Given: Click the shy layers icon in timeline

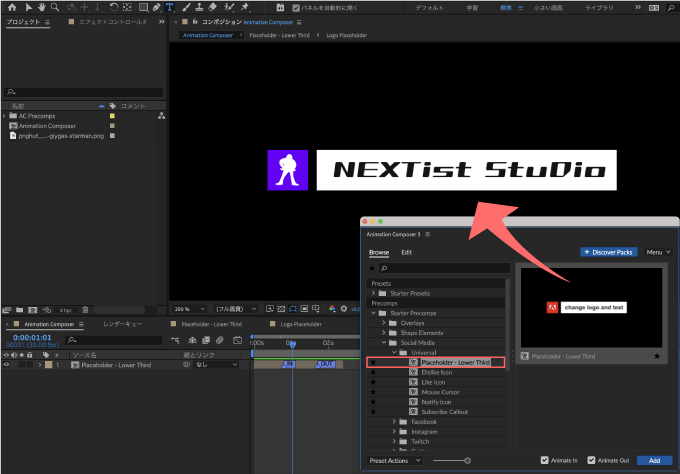Looking at the screenshot, I should coord(192,340).
